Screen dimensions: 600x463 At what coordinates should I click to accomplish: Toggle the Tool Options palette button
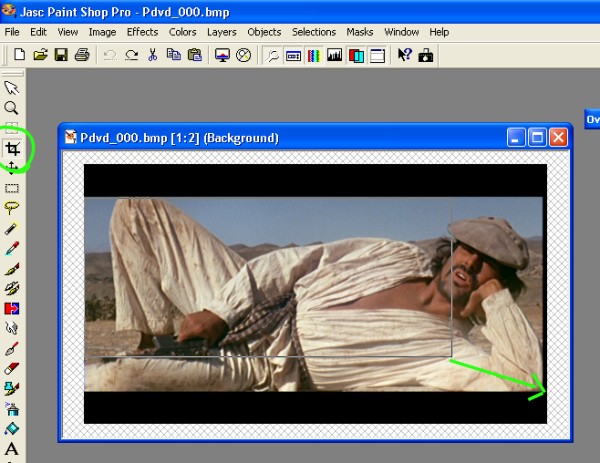pos(293,55)
